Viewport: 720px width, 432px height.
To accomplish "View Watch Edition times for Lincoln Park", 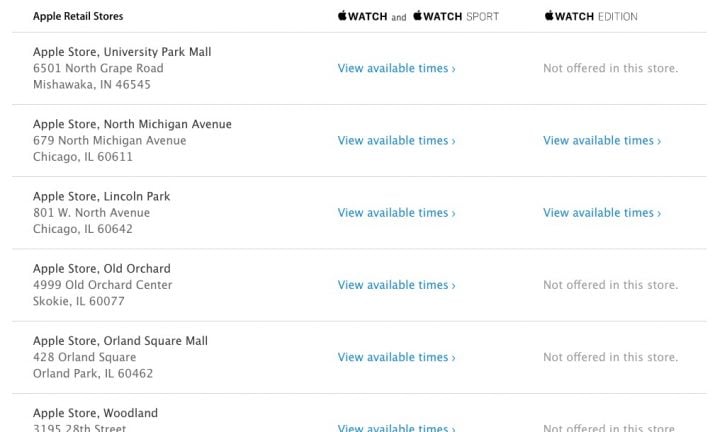I will (602, 213).
